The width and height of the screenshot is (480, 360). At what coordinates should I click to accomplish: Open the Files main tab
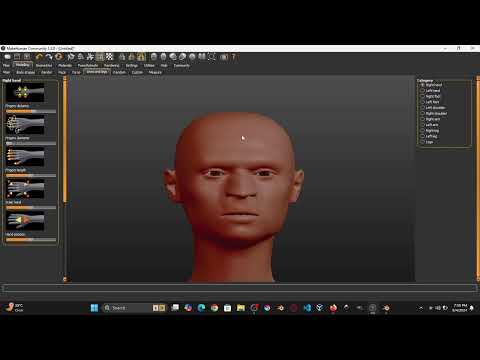pyautogui.click(x=6, y=65)
